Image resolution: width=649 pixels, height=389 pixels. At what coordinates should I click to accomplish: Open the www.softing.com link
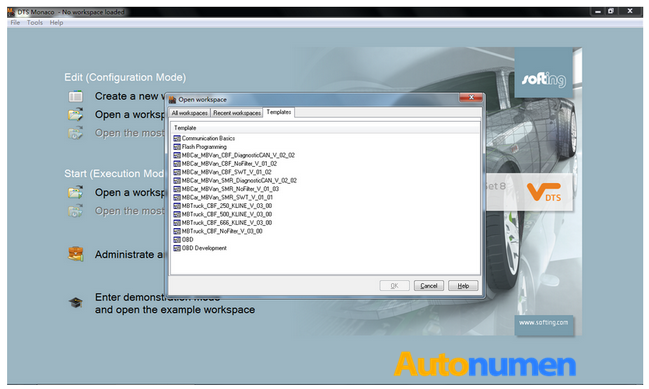(543, 323)
